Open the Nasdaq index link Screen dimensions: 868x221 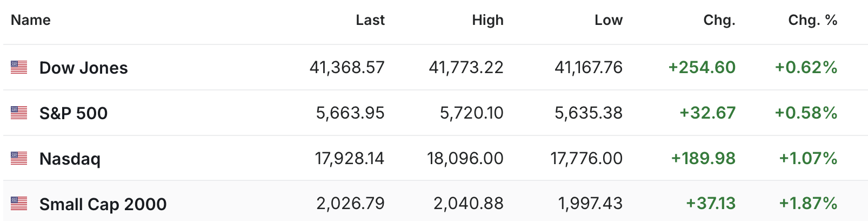[x=70, y=159]
